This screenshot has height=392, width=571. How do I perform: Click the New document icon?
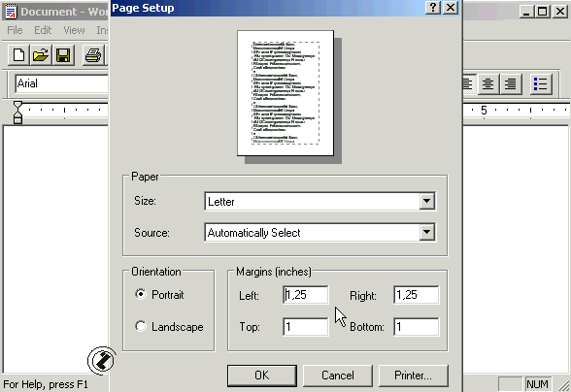pos(19,55)
